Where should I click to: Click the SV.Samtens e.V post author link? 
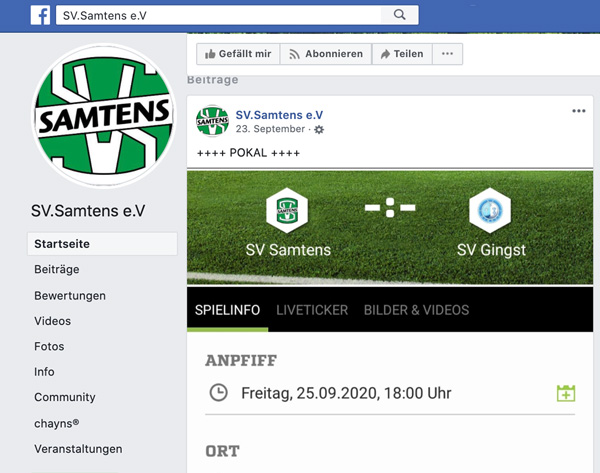pos(279,115)
